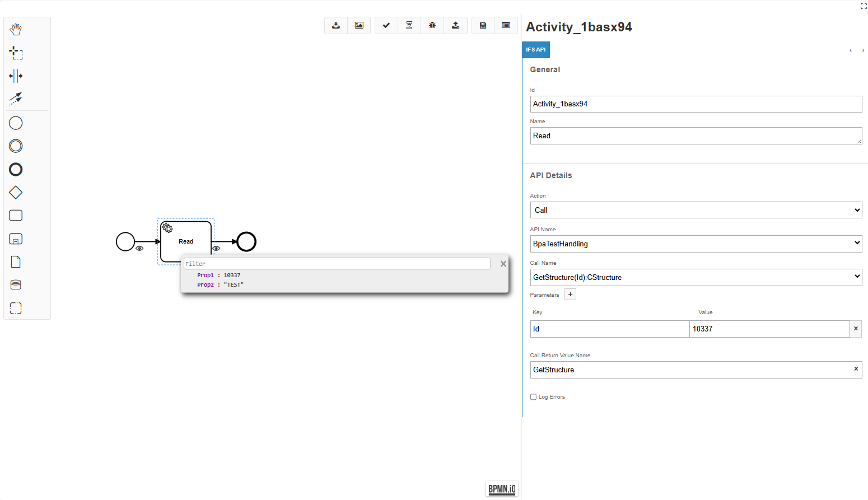Click the Name field containing Read
The image size is (868, 500).
pyautogui.click(x=696, y=135)
